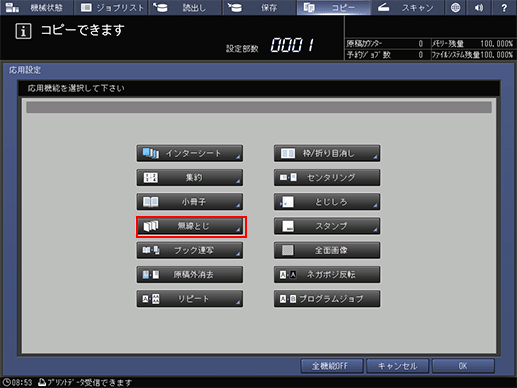
Task: Select the プログラムジョブ function
Action: point(327,299)
